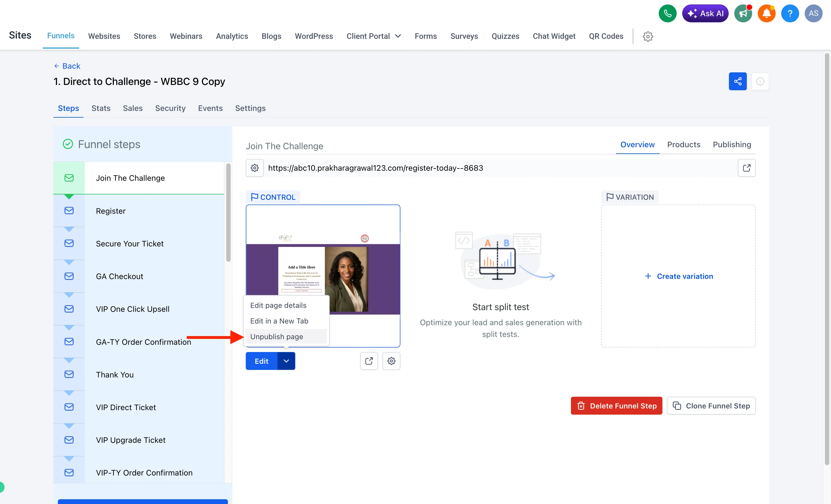831x504 pixels.
Task: Click Create variation link
Action: point(679,276)
